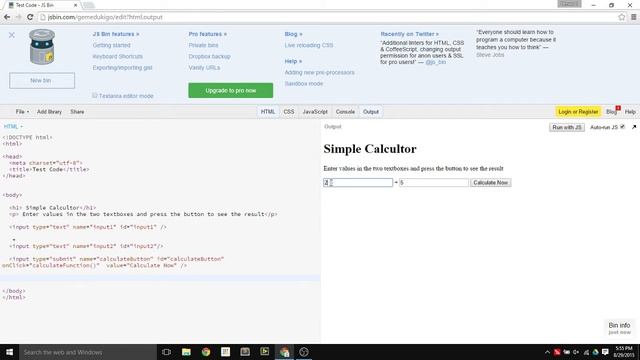Open the Sandbox mode link
640x360 pixels.
tap(304, 84)
